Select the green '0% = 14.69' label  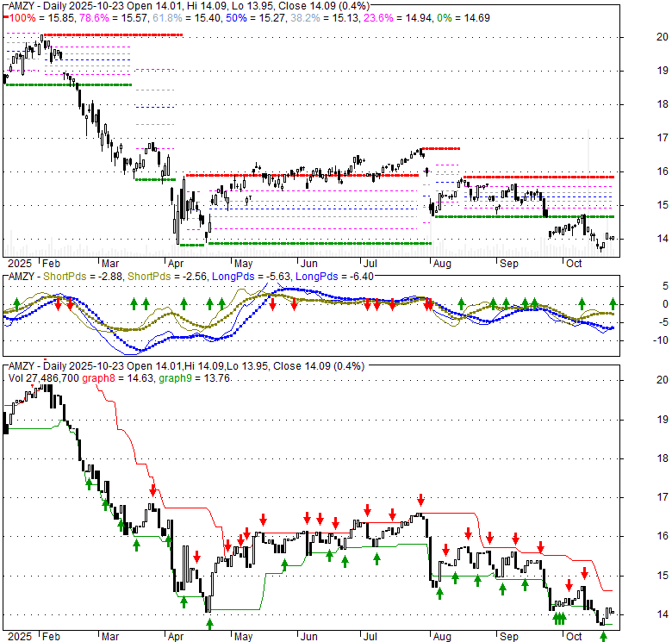[x=464, y=18]
